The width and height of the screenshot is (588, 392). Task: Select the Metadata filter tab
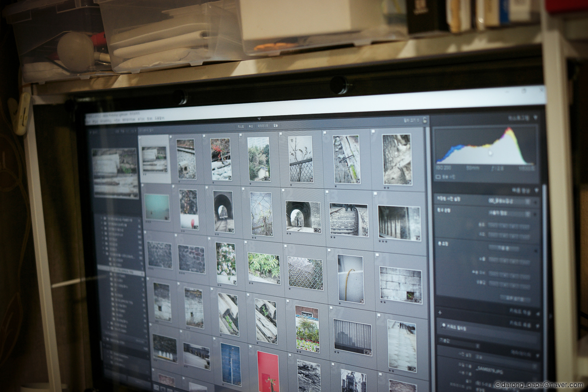point(263,126)
